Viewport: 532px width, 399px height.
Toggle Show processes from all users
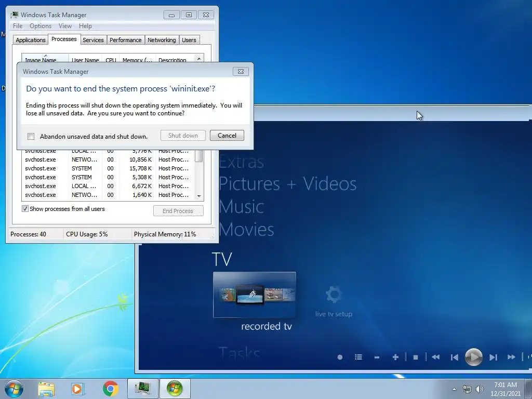[25, 209]
